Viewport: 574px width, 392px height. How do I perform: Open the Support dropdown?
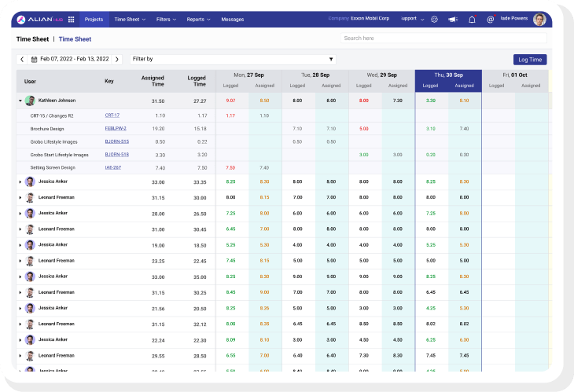pyautogui.click(x=413, y=19)
